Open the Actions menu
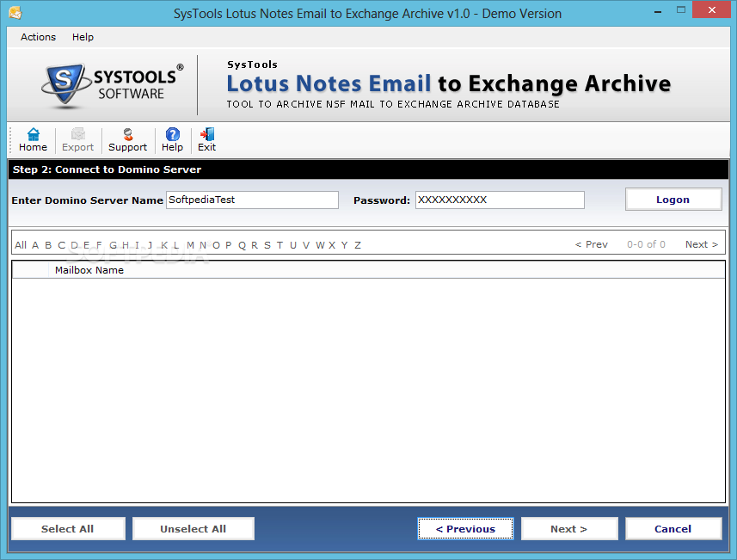737x560 pixels. click(38, 37)
